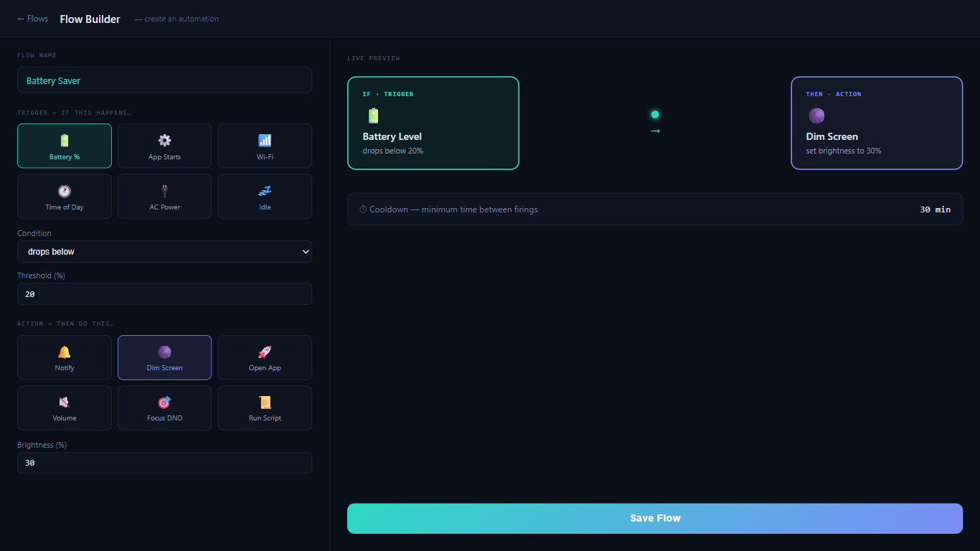Pick the Focus DND target action
The height and width of the screenshot is (551, 980).
pyautogui.click(x=164, y=408)
